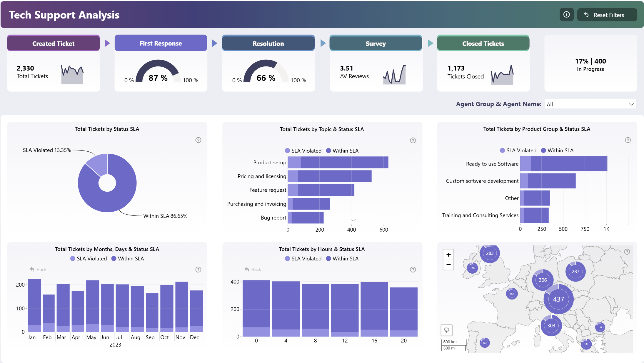Click Back in the Months chart

click(38, 270)
